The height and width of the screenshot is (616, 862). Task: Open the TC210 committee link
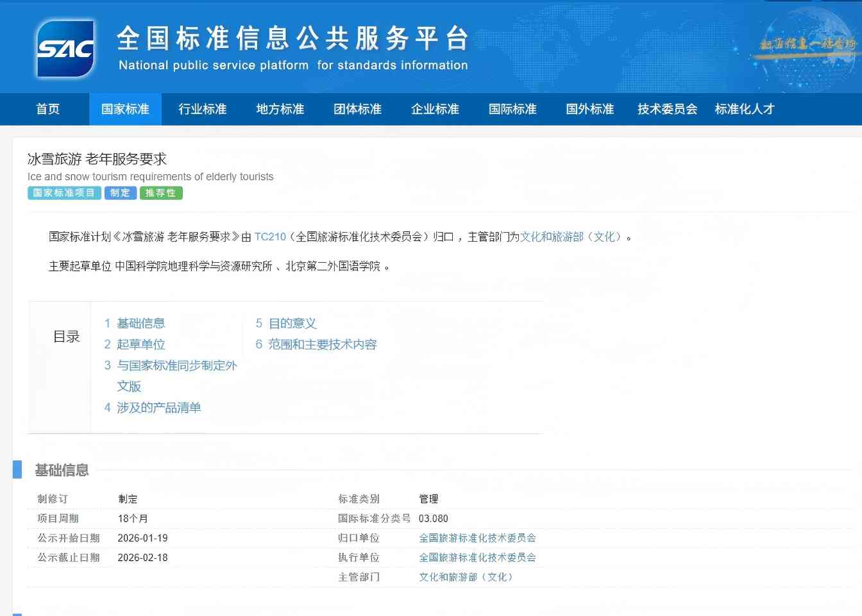click(269, 237)
